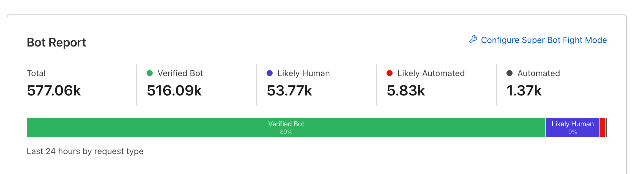Click the Likely Human stat label

point(304,73)
